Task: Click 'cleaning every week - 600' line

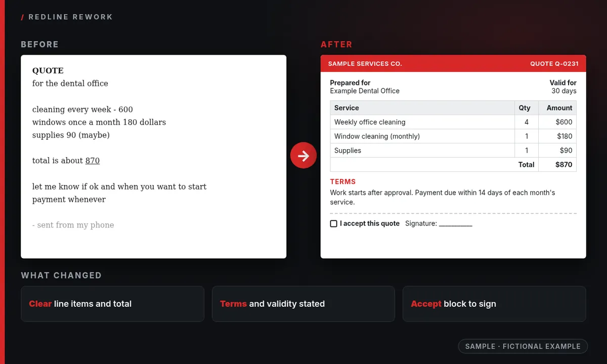Action: point(82,109)
